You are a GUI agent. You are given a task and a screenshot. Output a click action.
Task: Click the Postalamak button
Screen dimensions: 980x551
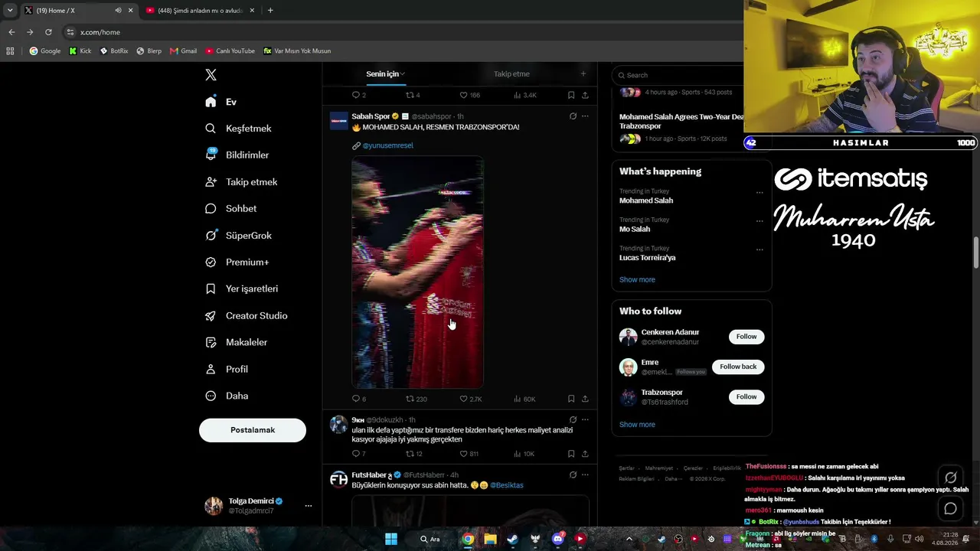coord(253,430)
